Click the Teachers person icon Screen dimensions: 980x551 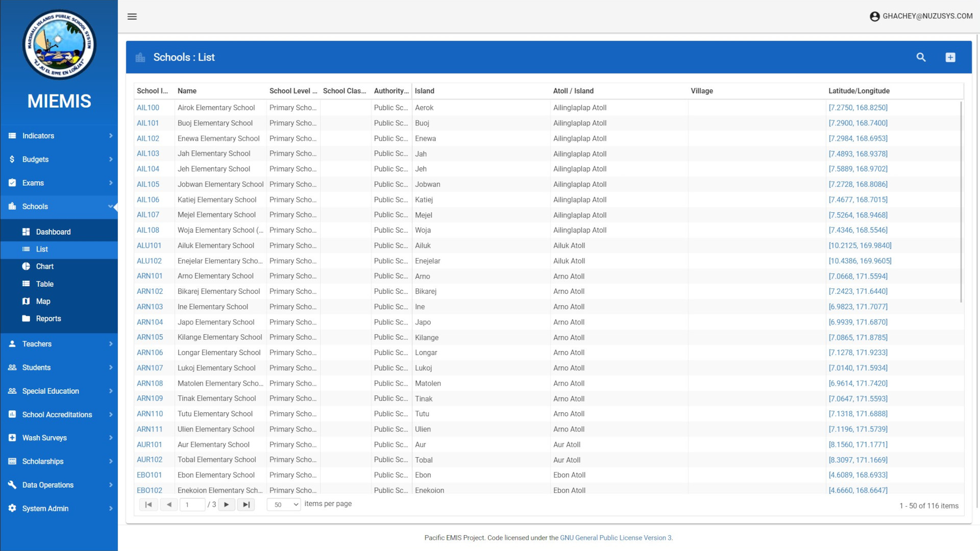coord(12,344)
